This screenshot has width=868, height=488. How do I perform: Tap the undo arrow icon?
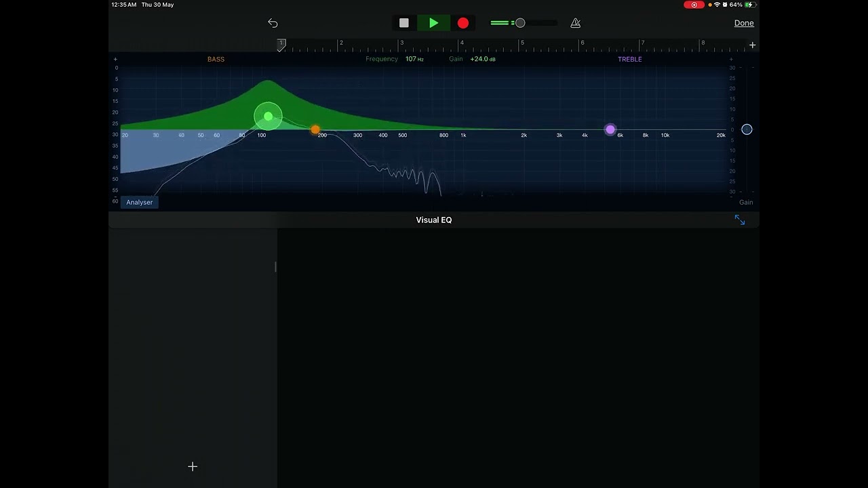tap(273, 23)
